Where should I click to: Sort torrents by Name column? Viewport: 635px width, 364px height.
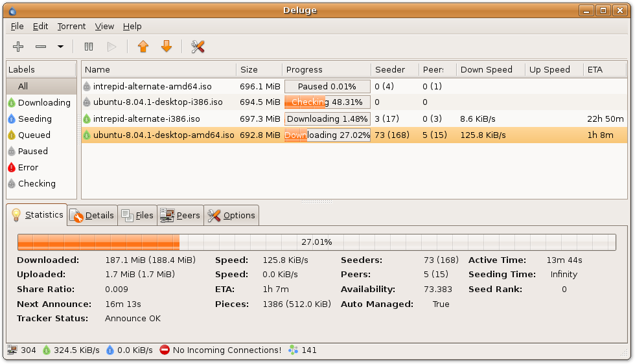coord(159,70)
